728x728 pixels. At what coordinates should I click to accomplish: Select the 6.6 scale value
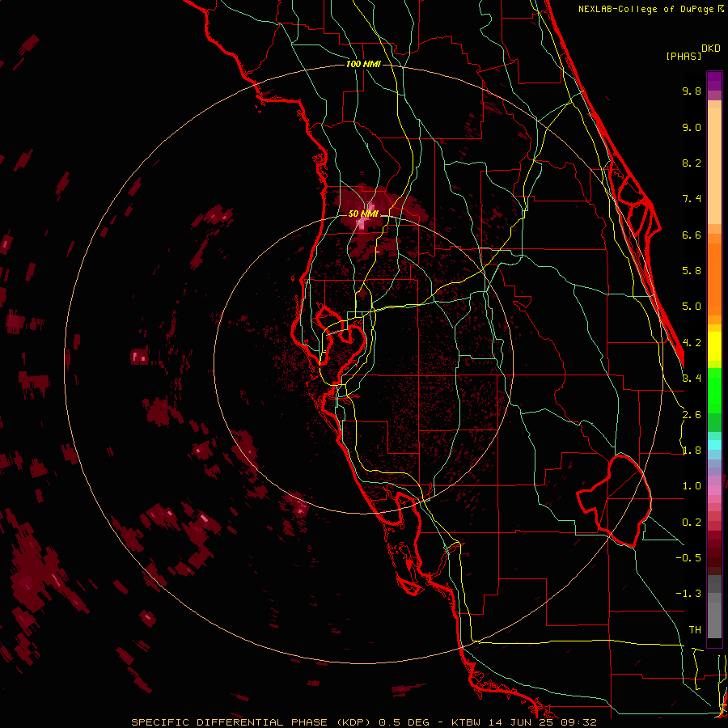coord(692,235)
